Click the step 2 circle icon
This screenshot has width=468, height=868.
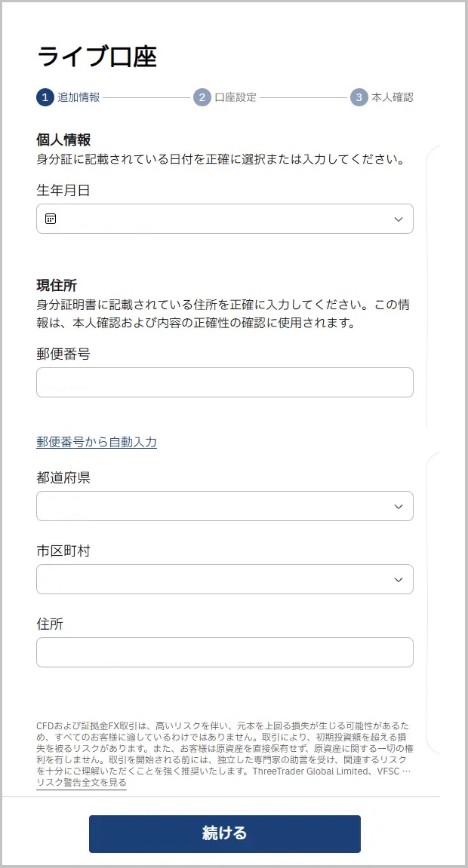pyautogui.click(x=202, y=97)
